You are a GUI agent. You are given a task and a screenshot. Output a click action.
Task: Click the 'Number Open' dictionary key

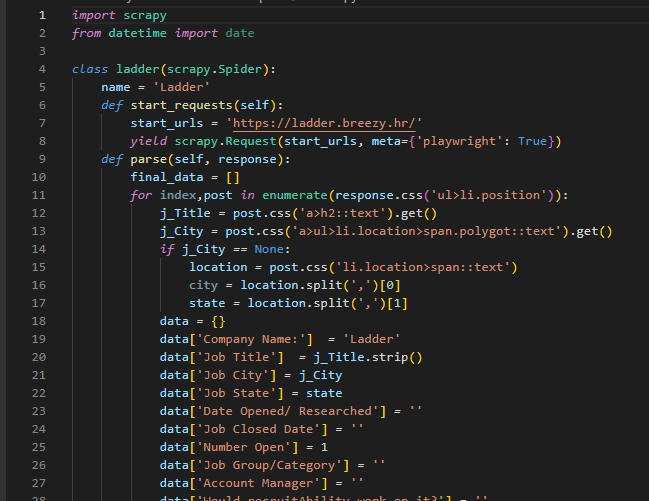[x=243, y=447]
